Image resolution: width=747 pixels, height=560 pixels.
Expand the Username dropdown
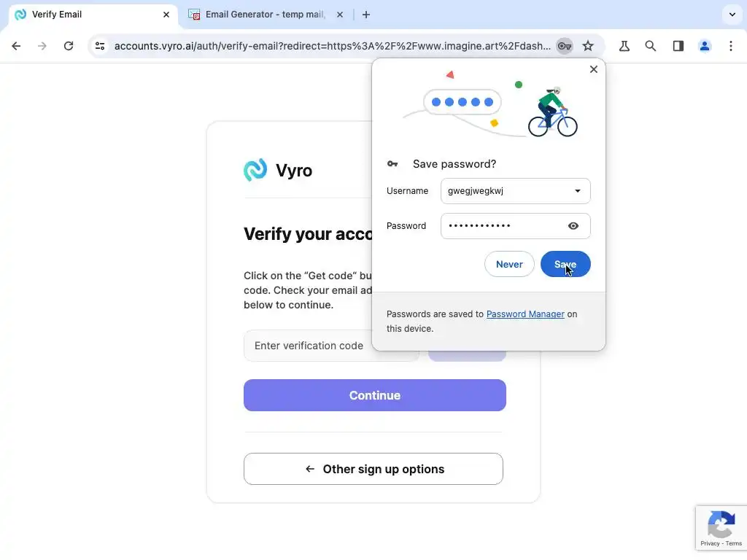578,191
